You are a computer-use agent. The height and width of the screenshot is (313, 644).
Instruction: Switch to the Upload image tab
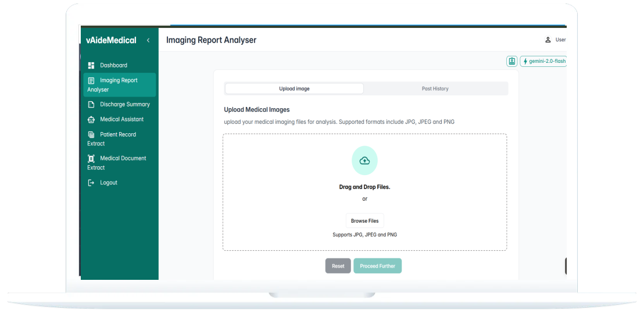coord(294,88)
